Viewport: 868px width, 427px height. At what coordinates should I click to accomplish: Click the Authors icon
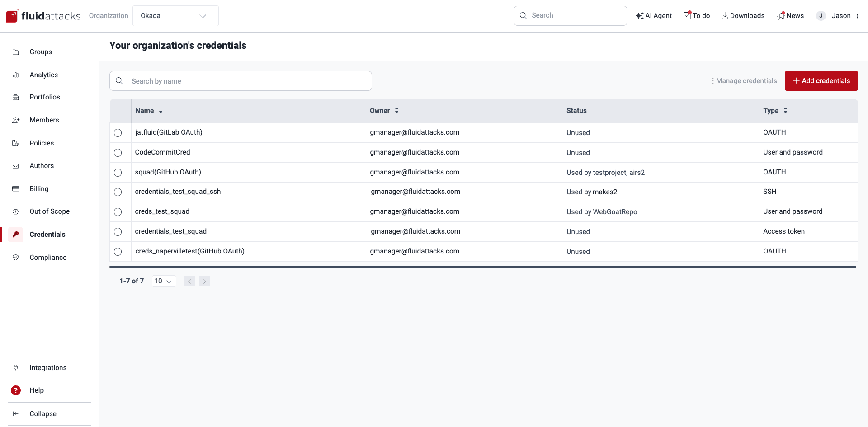[x=16, y=166]
